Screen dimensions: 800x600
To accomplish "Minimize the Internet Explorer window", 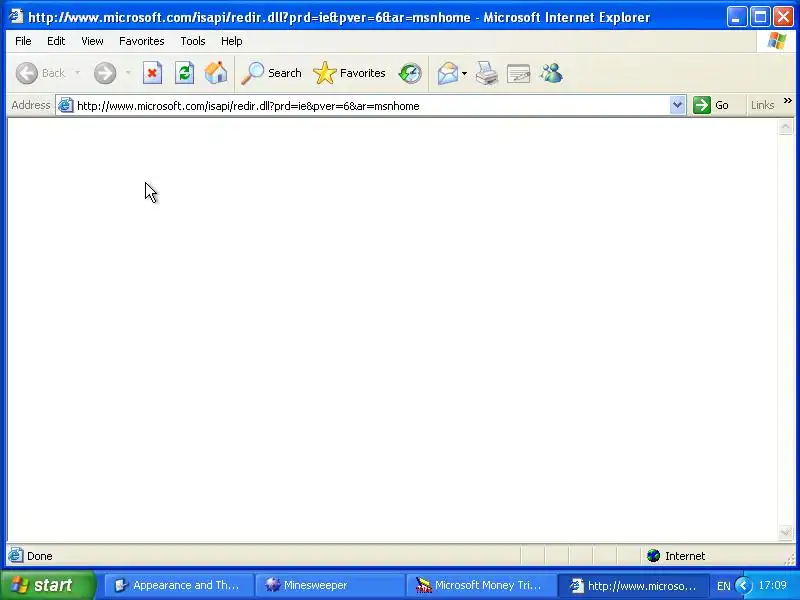I will (736, 17).
